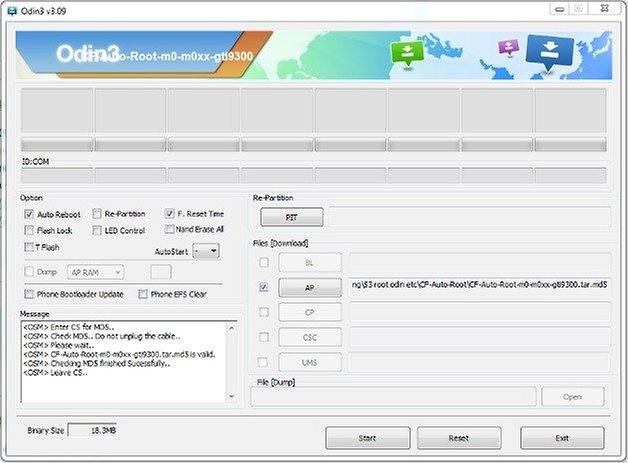Click the first ID:COM port slot
Viewport: 628px width, 463px height.
click(x=57, y=175)
